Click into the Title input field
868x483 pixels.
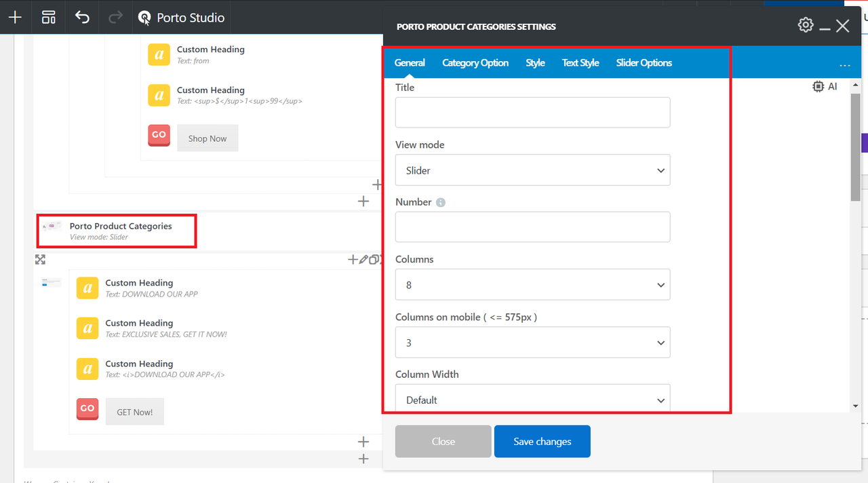pyautogui.click(x=532, y=113)
